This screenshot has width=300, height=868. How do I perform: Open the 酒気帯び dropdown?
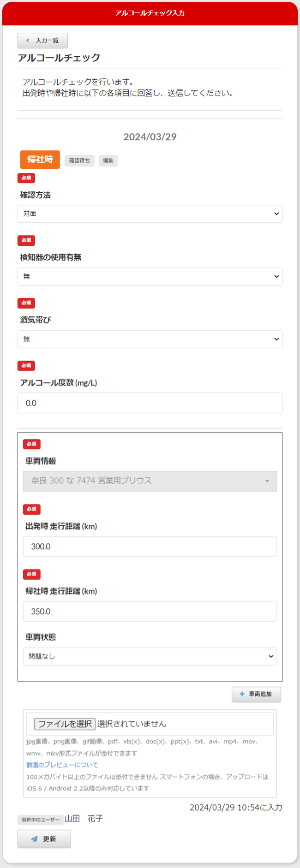pos(150,339)
